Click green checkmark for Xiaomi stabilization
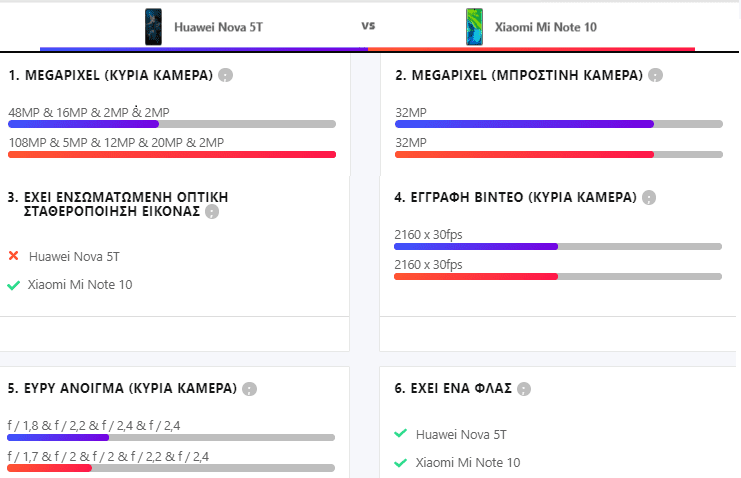This screenshot has width=741, height=478. click(14, 285)
